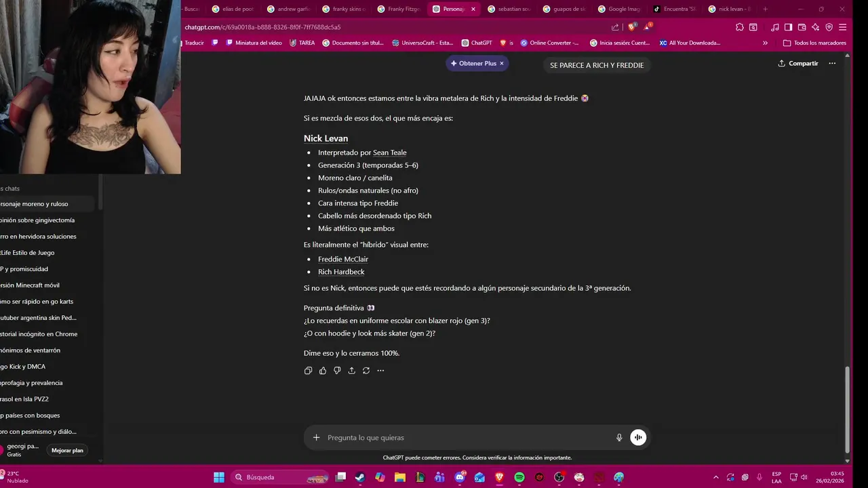Screen dimensions: 868x488
Task: Open the Brave Wallet icon
Action: [x=802, y=27]
